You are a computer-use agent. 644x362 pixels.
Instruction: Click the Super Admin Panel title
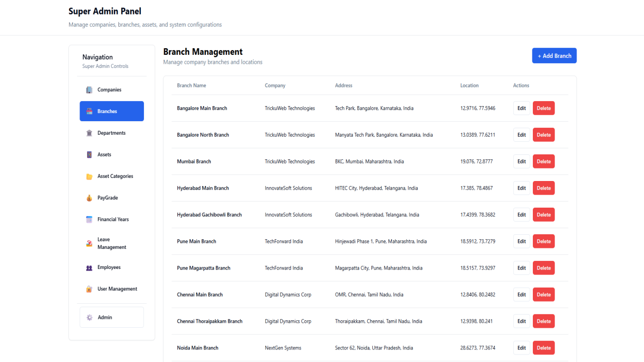coord(105,11)
